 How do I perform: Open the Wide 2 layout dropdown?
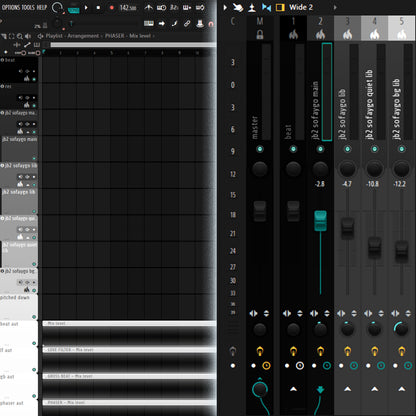(x=301, y=7)
